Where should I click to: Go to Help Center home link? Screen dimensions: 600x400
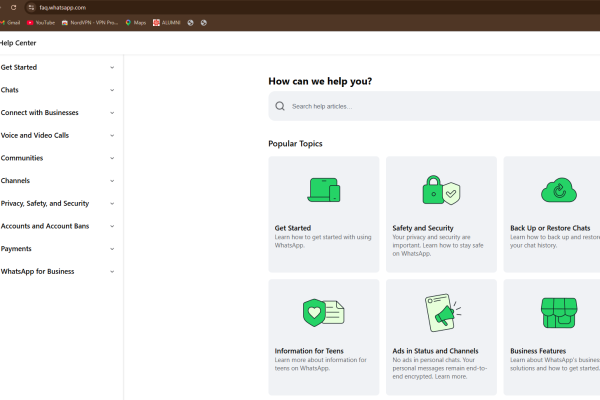(x=18, y=43)
